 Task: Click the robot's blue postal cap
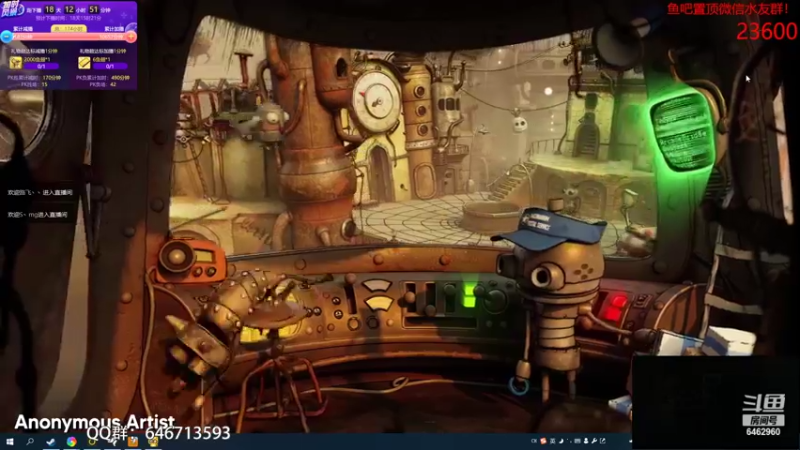point(549,229)
